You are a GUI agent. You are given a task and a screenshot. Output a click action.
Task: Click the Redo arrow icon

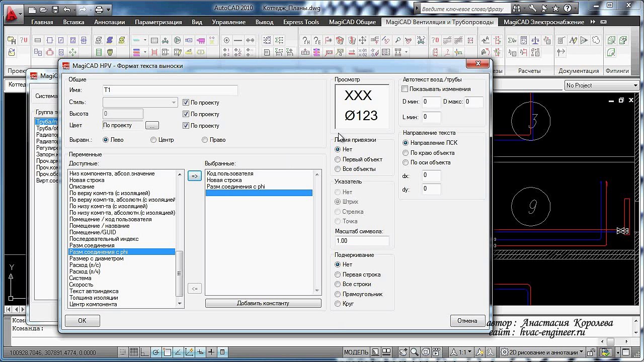(84, 10)
